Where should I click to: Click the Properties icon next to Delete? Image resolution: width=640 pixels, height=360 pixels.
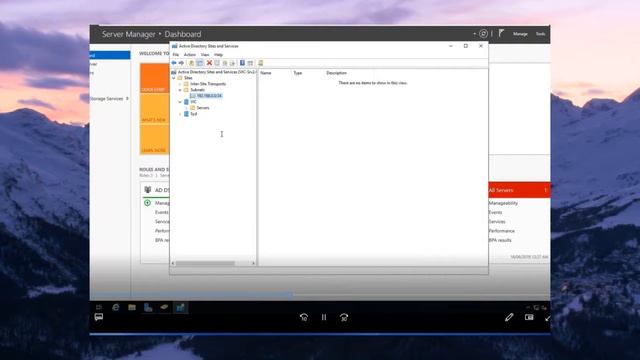(x=217, y=63)
